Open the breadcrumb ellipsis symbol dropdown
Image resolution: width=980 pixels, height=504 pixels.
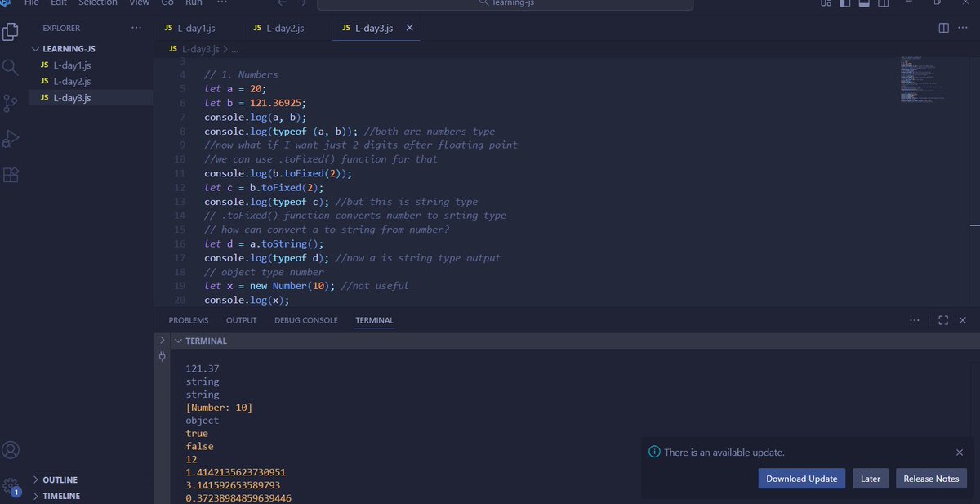tap(235, 49)
